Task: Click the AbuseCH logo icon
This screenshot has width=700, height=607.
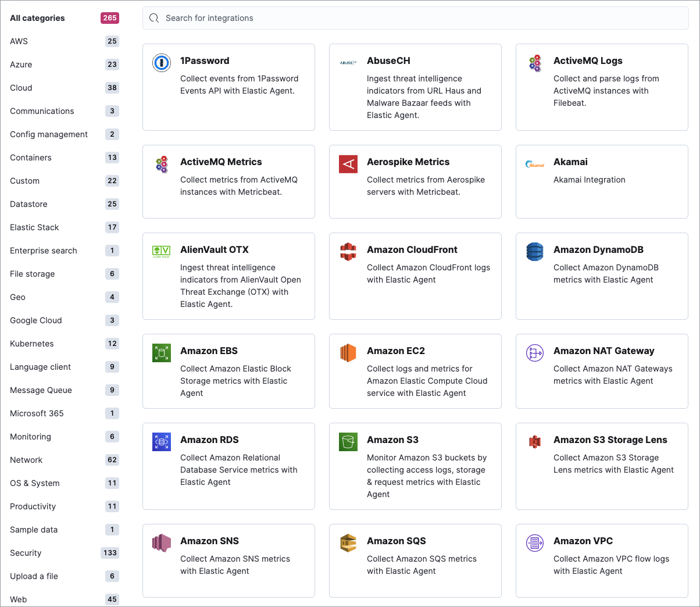Action: click(x=348, y=63)
